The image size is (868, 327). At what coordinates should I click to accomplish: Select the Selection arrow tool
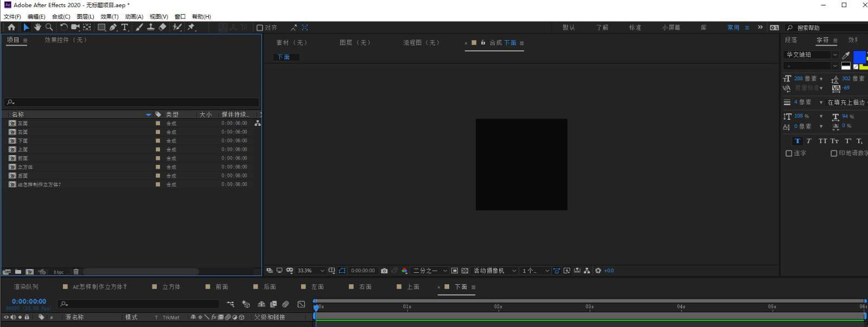pos(26,27)
